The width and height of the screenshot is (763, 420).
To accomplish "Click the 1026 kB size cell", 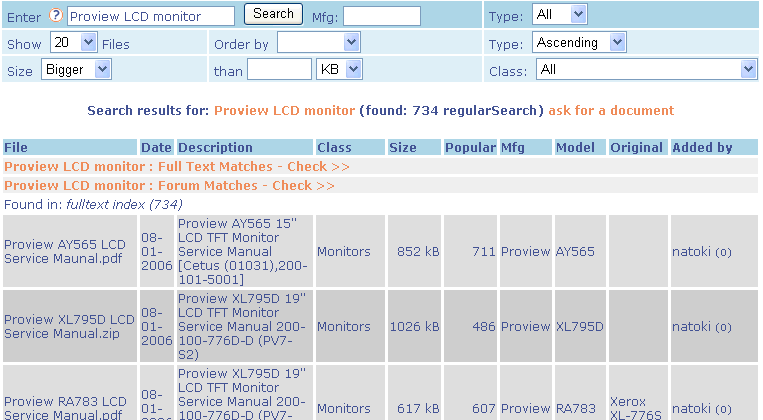I will (x=415, y=327).
